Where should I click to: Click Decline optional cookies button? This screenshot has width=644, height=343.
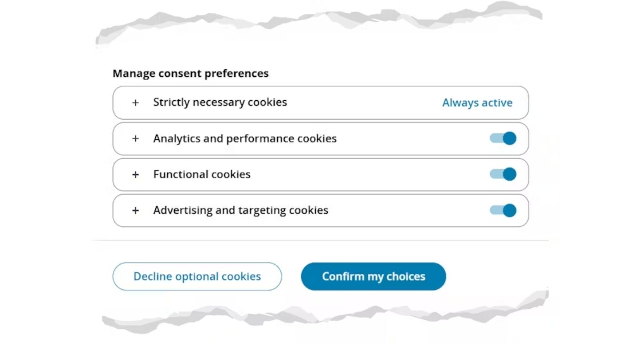[197, 277]
